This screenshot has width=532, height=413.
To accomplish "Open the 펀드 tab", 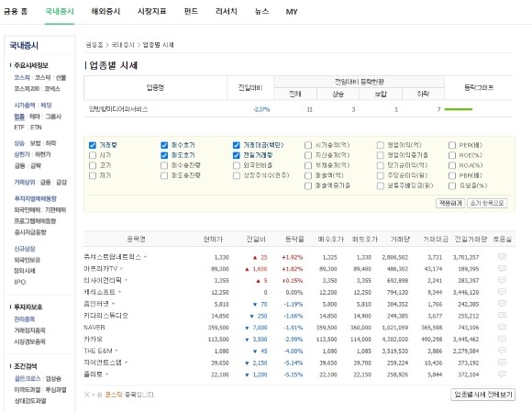I will (x=191, y=12).
